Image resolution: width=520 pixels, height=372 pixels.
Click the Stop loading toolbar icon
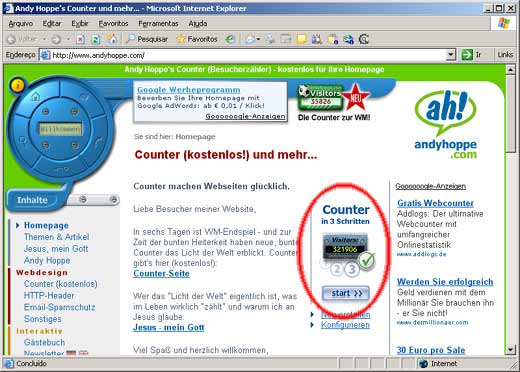click(80, 39)
